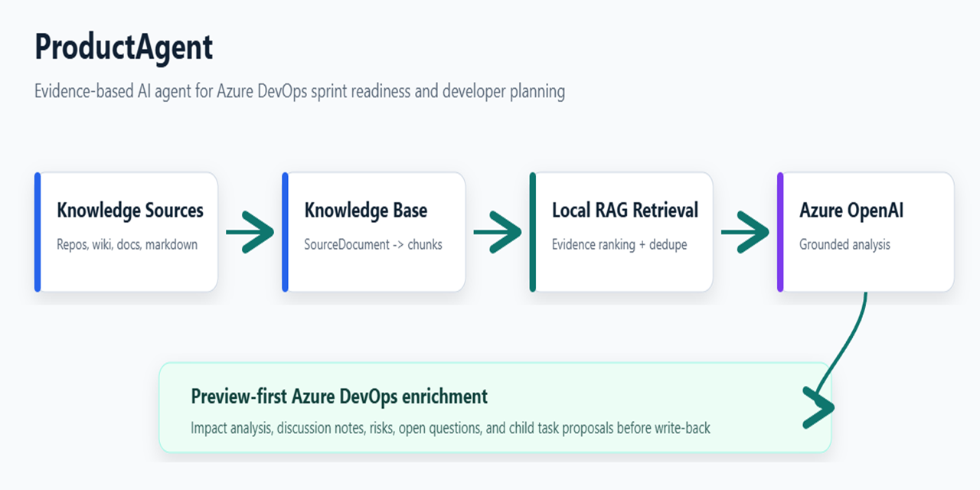This screenshot has width=980, height=490.
Task: Click the arrow between Knowledge Base and Local RAG Retrieval
Action: (498, 231)
